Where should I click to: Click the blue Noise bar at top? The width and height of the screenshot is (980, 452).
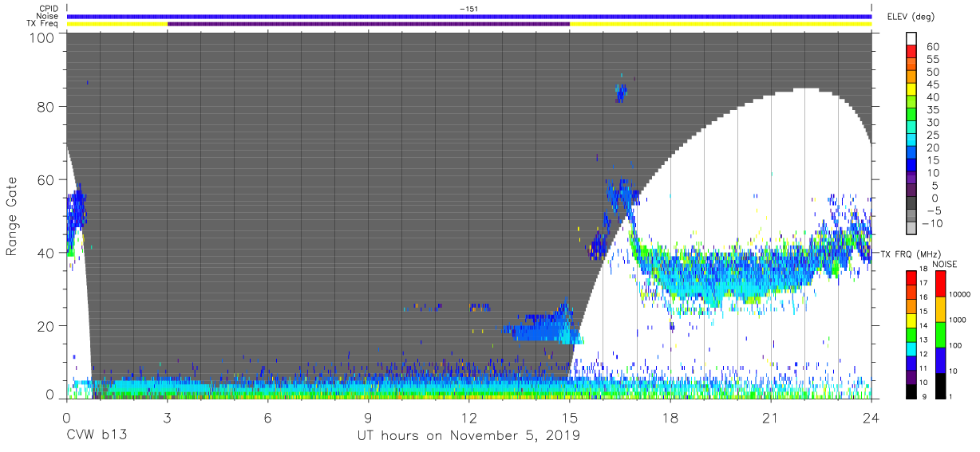click(469, 16)
